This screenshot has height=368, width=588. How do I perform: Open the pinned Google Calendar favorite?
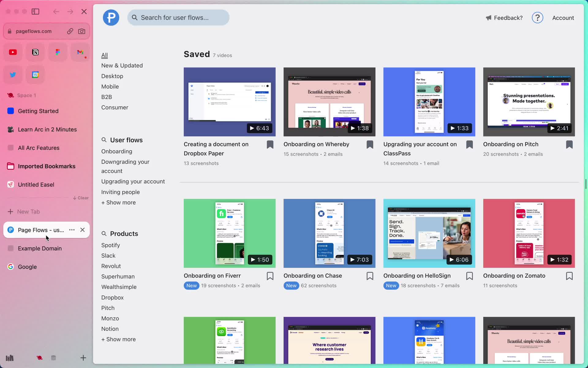click(x=36, y=75)
